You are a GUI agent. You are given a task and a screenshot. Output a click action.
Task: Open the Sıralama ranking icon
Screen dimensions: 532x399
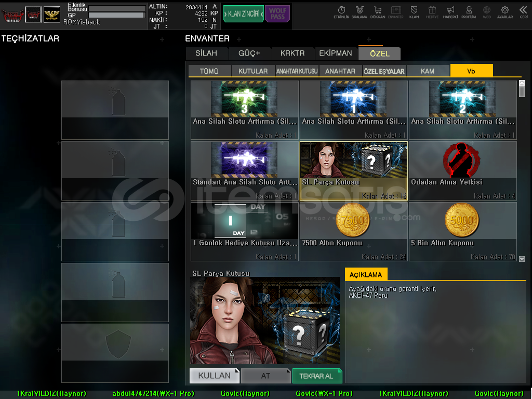click(360, 12)
